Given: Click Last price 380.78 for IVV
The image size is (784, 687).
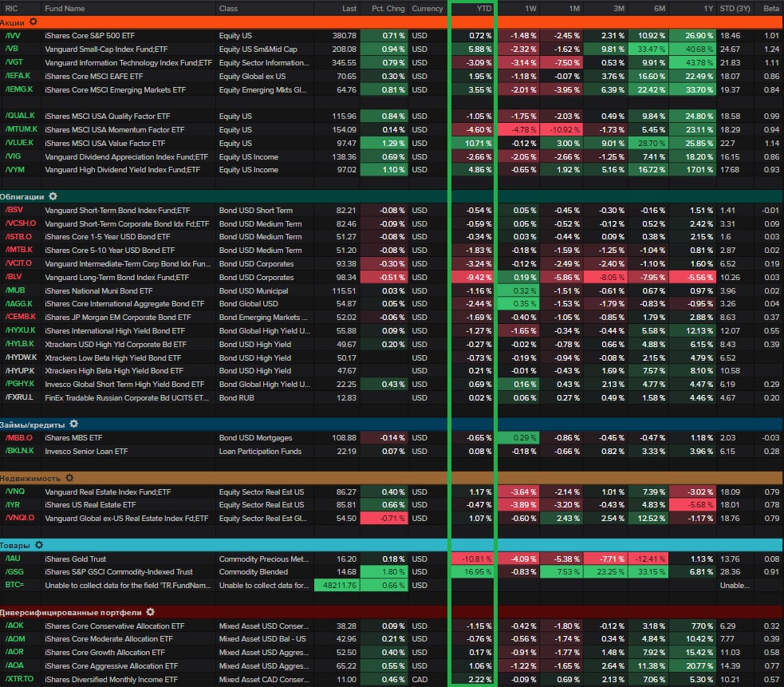Looking at the screenshot, I should (x=345, y=36).
